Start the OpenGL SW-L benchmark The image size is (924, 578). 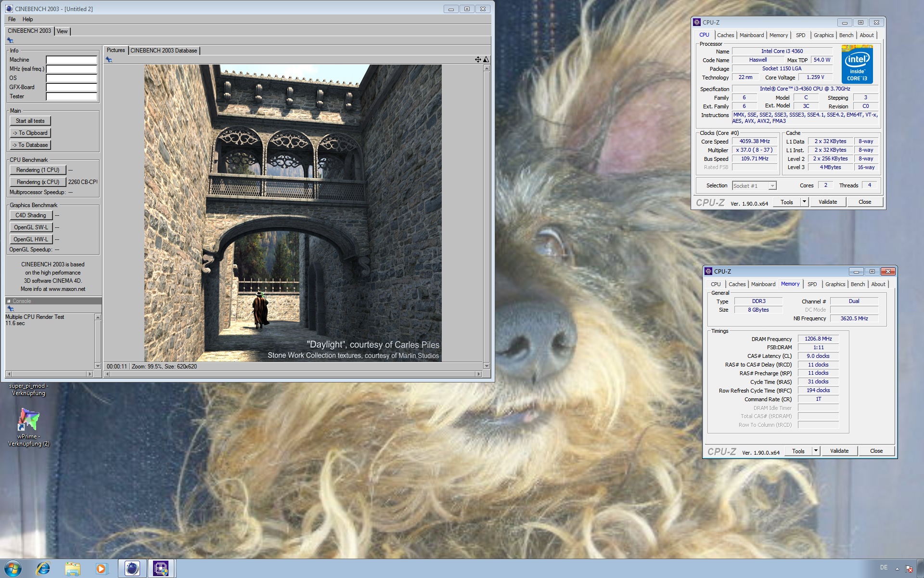(31, 227)
